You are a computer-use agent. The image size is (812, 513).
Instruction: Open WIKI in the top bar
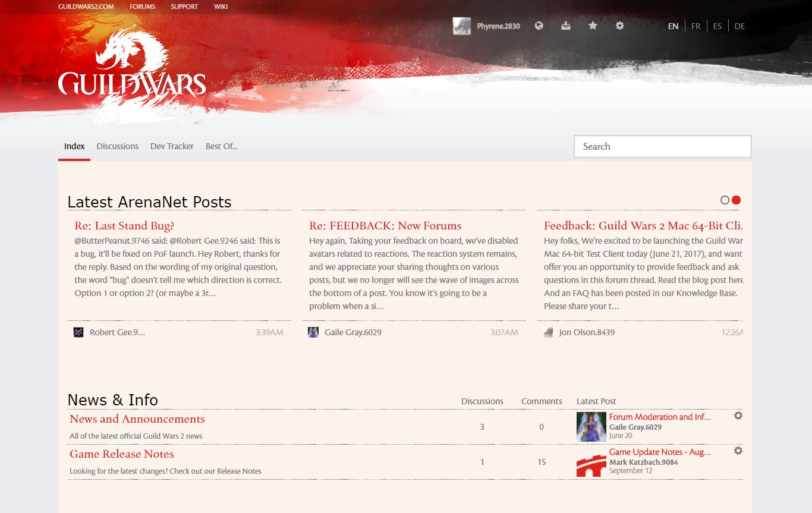coord(221,7)
